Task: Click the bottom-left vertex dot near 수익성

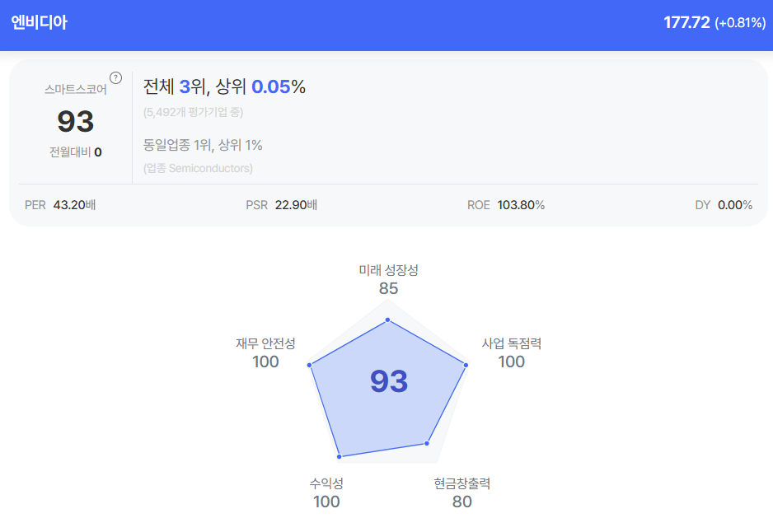Action: [340, 455]
